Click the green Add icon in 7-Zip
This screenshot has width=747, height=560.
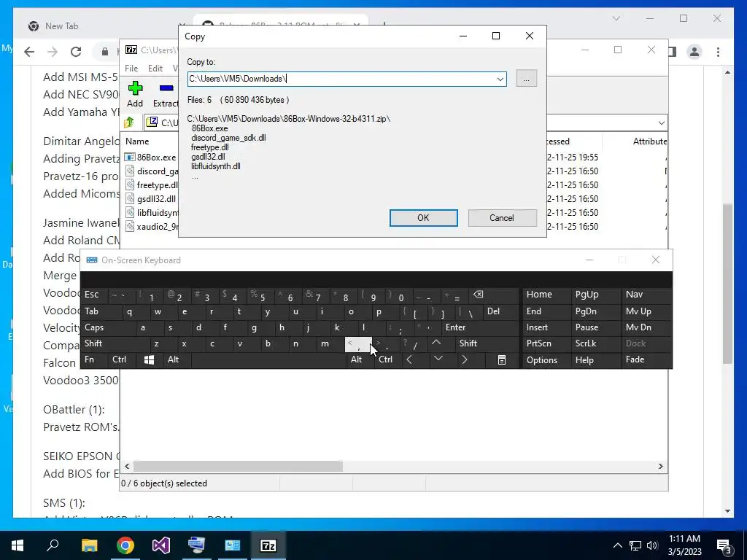tap(135, 88)
